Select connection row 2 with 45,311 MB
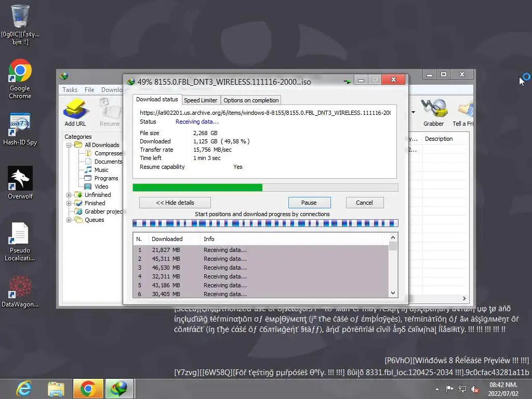Screen dimensions: 532x399 (261, 259)
